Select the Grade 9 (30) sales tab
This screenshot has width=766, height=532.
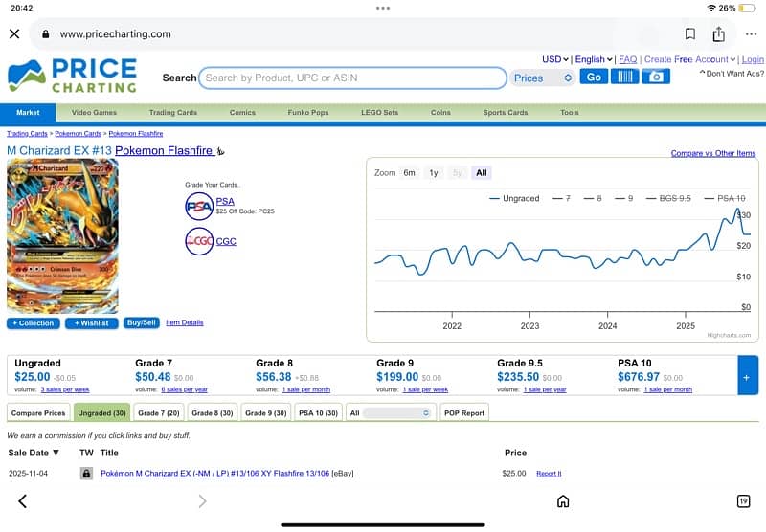[x=265, y=412]
